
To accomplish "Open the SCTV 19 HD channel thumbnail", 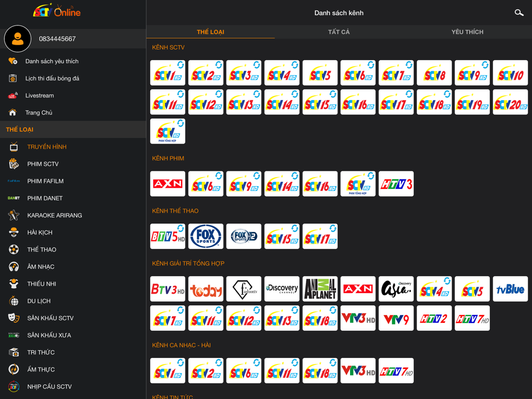I will 472,102.
